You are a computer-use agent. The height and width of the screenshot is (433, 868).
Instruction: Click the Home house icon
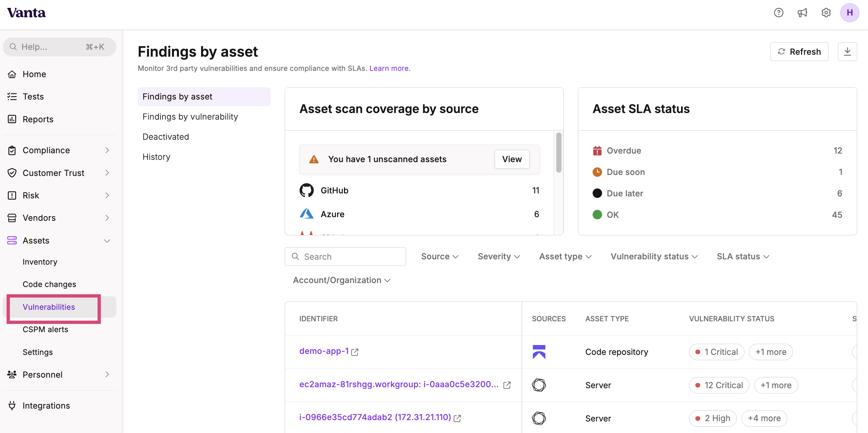click(12, 74)
